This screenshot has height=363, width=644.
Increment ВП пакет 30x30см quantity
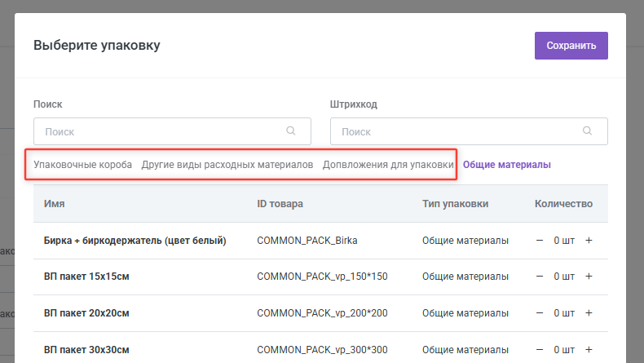coord(589,350)
